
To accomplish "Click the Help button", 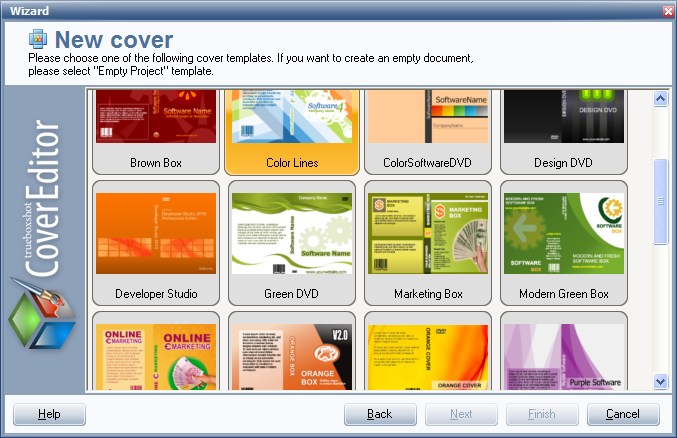I will [49, 414].
